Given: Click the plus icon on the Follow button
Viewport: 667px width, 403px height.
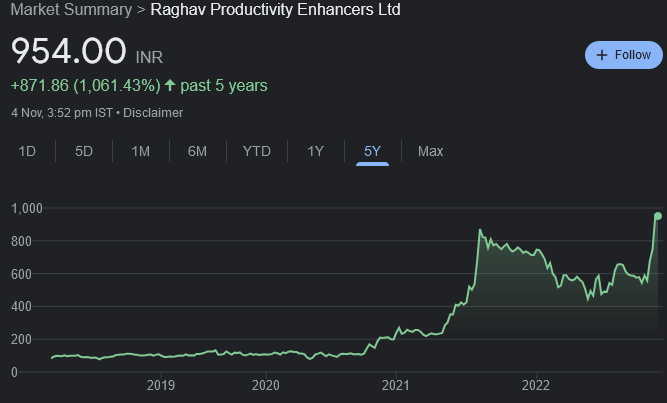Looking at the screenshot, I should [x=601, y=55].
